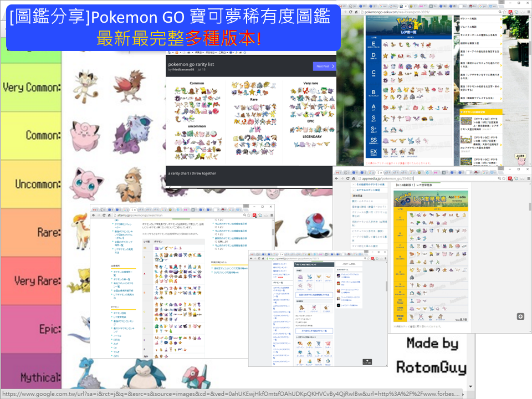Go home in altema.jp window
The width and height of the screenshot is (532, 399).
click(x=109, y=215)
